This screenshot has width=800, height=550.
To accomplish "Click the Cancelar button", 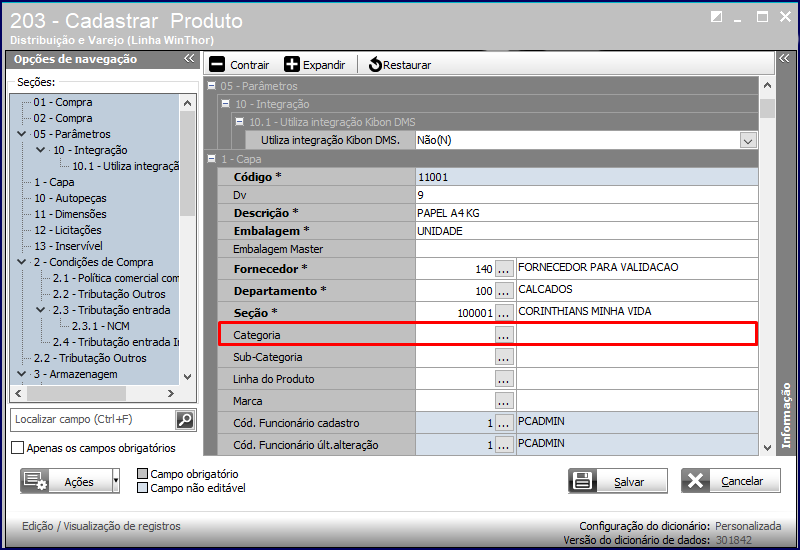I will 731,481.
